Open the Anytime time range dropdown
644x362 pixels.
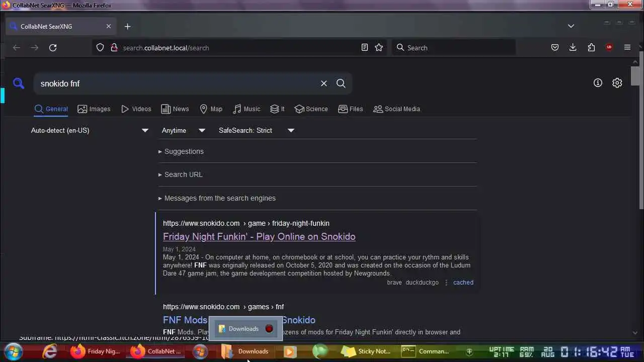click(183, 130)
